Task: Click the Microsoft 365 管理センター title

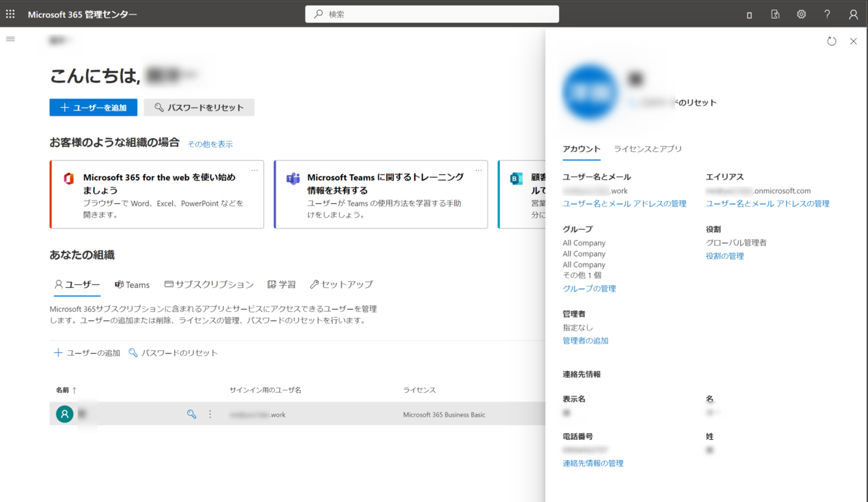Action: click(82, 14)
